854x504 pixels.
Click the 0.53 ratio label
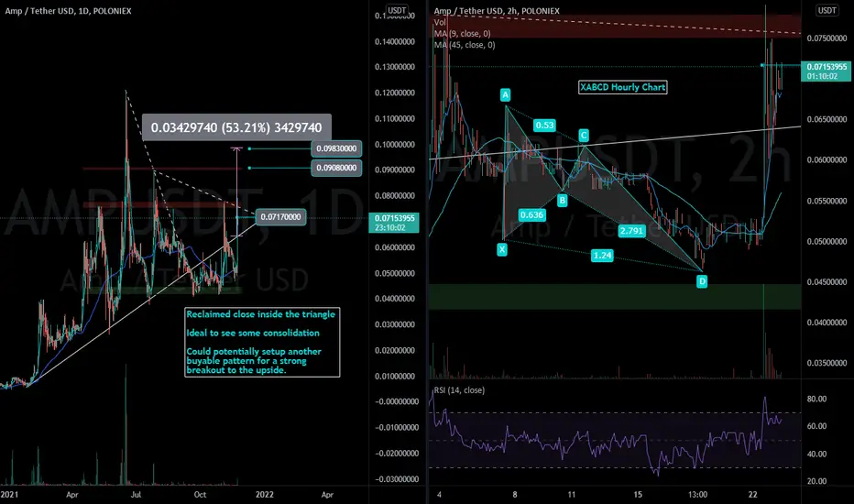pos(544,126)
